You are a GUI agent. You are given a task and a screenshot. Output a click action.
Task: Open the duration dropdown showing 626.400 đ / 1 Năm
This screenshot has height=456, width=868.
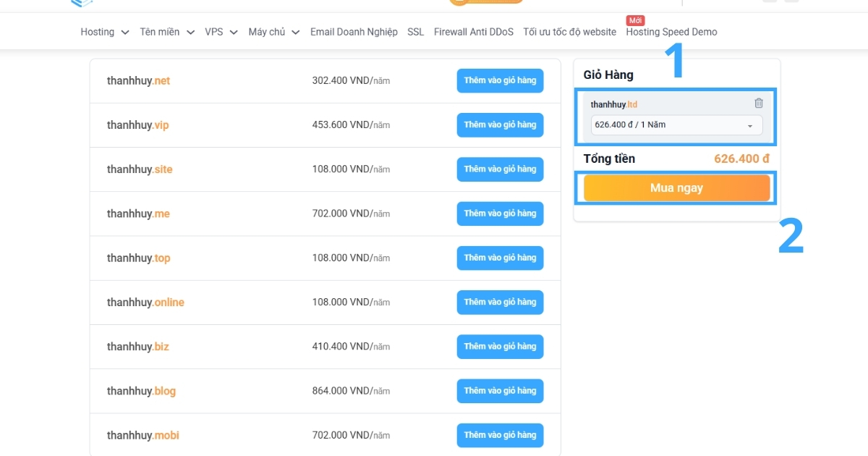click(676, 125)
